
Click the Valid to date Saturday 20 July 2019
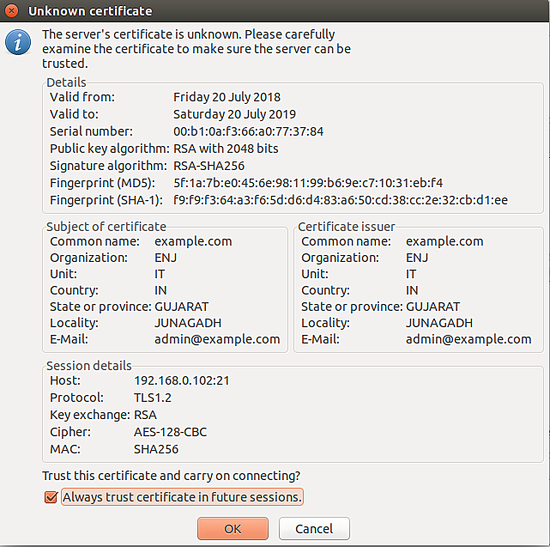point(235,114)
